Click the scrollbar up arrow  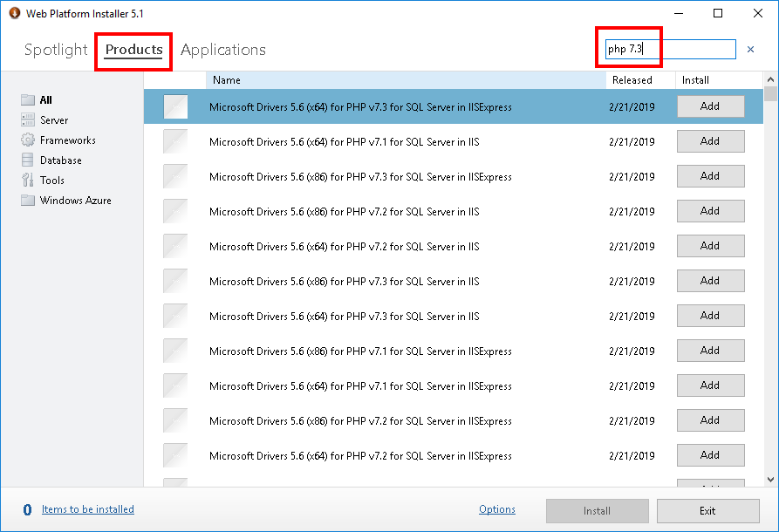[x=770, y=79]
